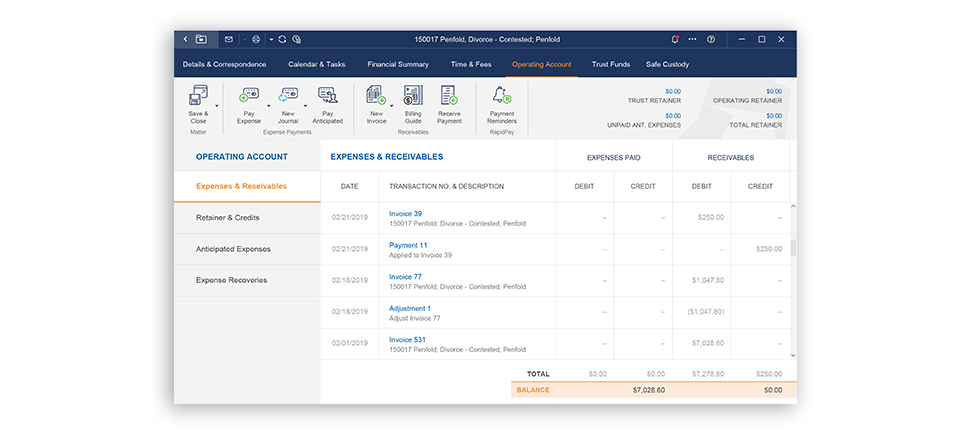Click the table's vertical scrollbar thumb
Screen dimensions: 970x434
(x=794, y=248)
